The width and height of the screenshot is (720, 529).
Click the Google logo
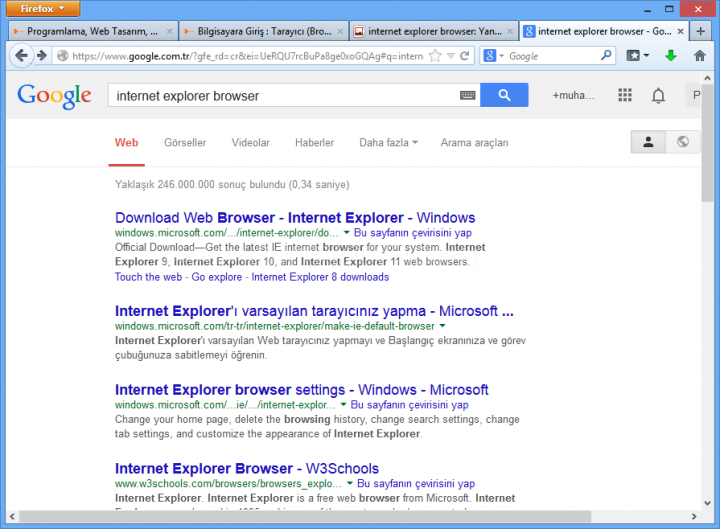tap(54, 96)
